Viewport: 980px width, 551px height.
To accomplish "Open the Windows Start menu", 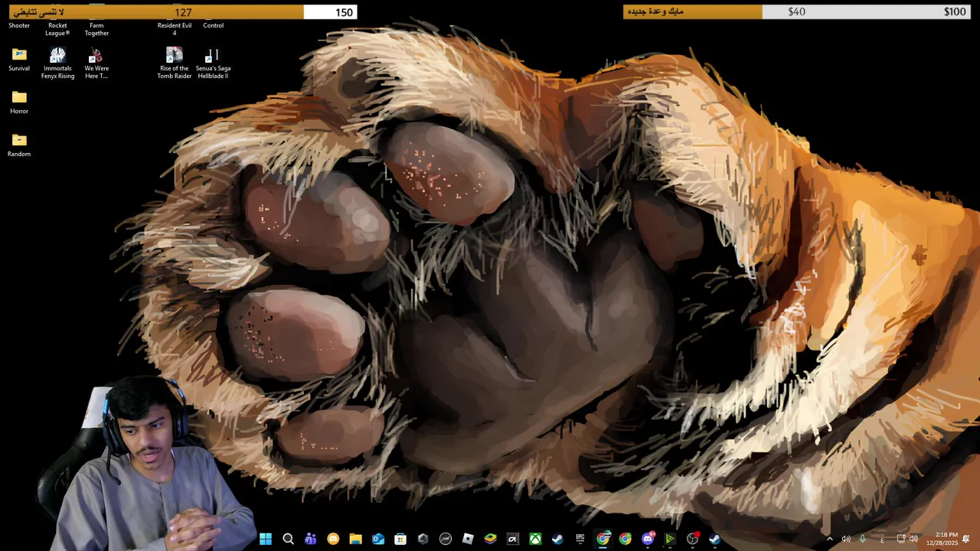I will pyautogui.click(x=266, y=539).
